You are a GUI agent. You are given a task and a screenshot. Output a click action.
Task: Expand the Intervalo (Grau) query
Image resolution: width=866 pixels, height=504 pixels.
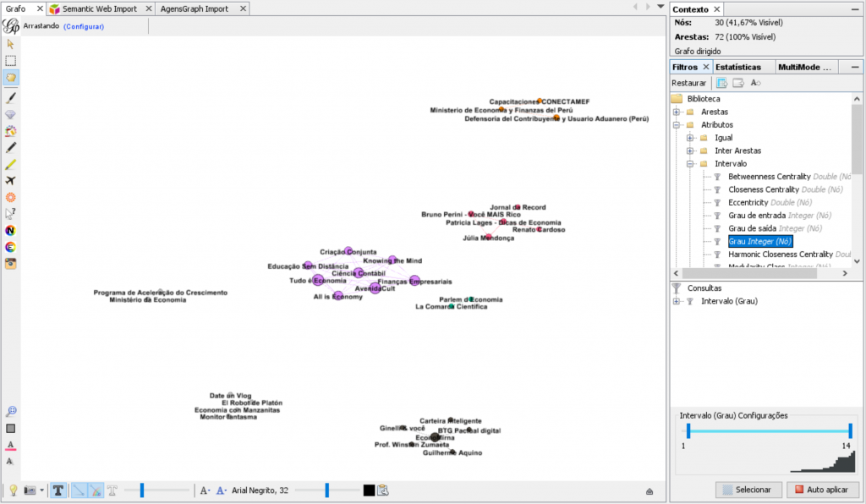click(677, 301)
